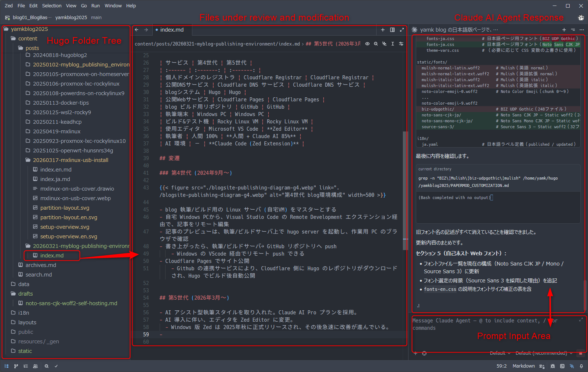Image resolution: width=588 pixels, height=372 pixels.
Task: Open the Collab panel people icon
Action: 35,366
